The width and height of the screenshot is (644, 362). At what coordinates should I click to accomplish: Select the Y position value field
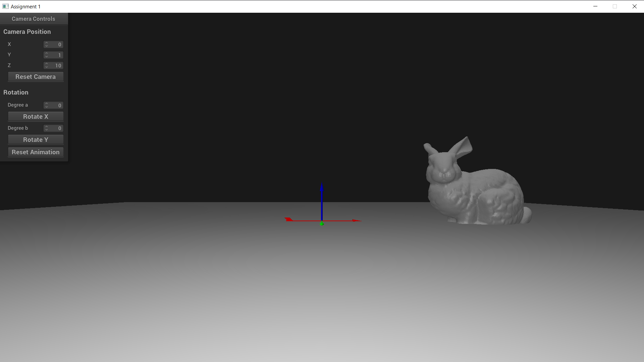point(56,55)
